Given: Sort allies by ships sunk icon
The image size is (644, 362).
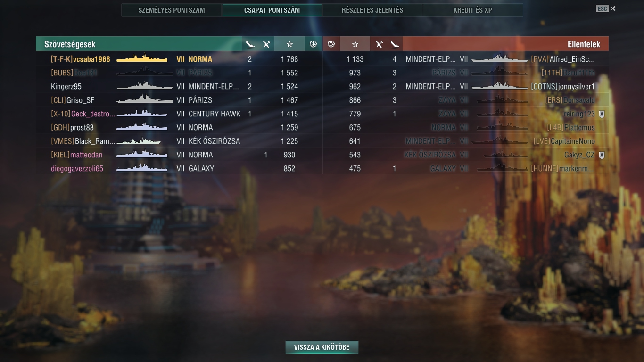Looking at the screenshot, I should 250,44.
